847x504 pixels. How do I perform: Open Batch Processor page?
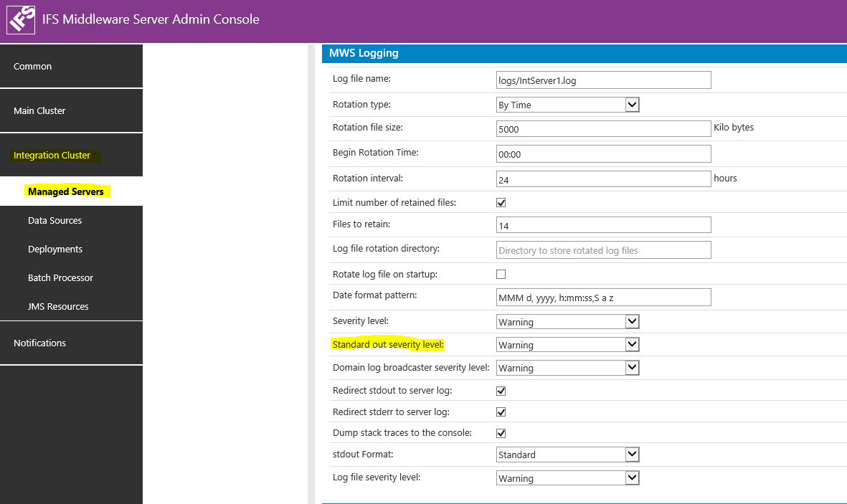click(x=71, y=277)
